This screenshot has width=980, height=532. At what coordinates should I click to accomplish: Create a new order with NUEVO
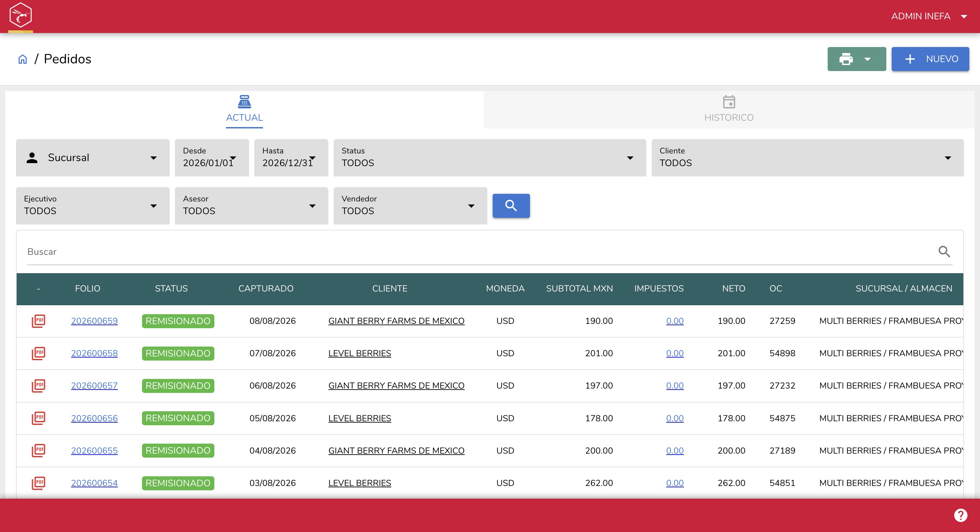point(930,59)
